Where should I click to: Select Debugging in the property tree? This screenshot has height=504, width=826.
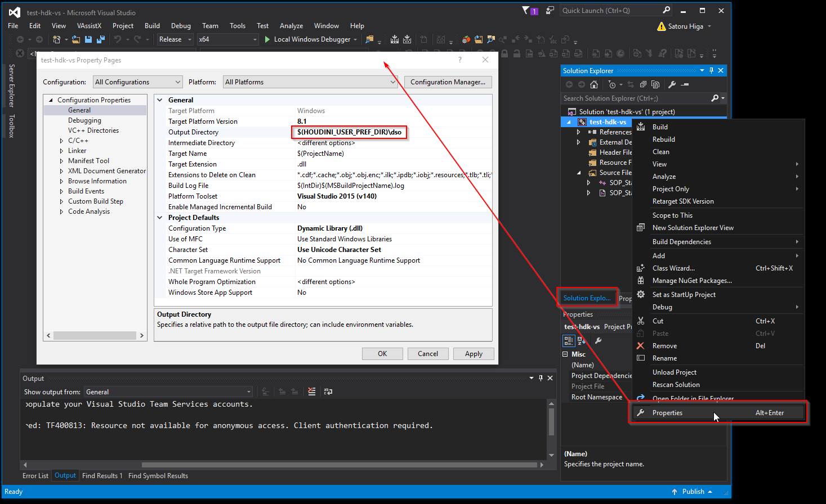pyautogui.click(x=84, y=120)
